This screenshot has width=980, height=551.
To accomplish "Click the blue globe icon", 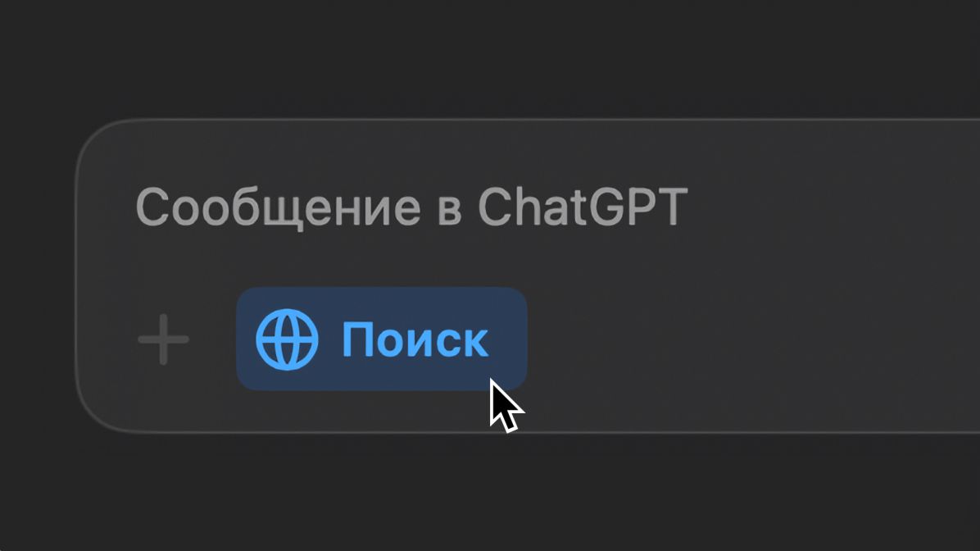I will pos(287,339).
